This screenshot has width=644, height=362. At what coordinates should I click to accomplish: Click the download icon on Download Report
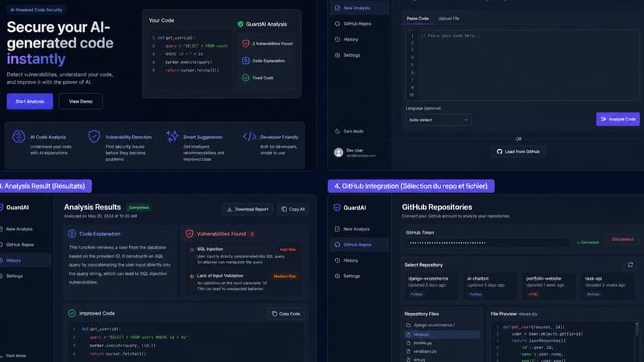pos(229,209)
